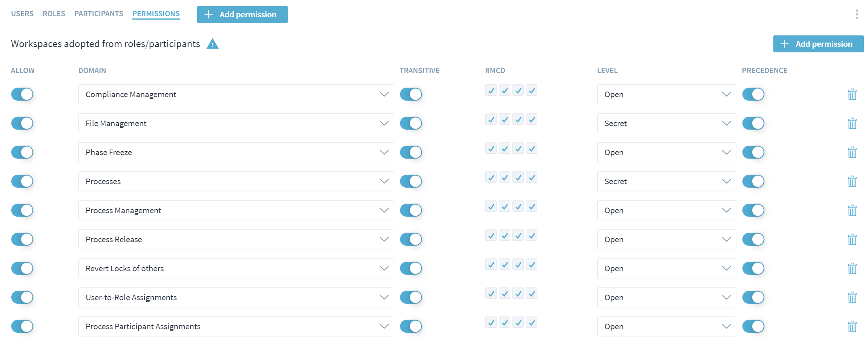
Task: Click Add permission button at right of heading
Action: [818, 44]
